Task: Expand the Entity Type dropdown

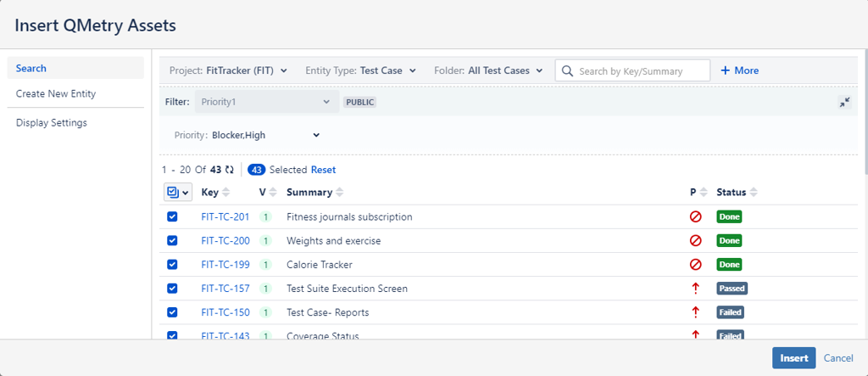Action: click(360, 70)
